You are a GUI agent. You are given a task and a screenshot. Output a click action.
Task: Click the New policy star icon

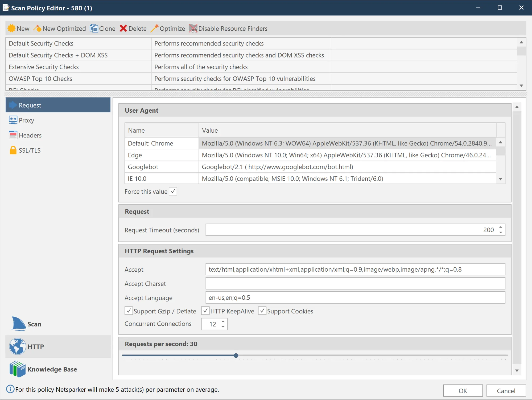pyautogui.click(x=11, y=28)
